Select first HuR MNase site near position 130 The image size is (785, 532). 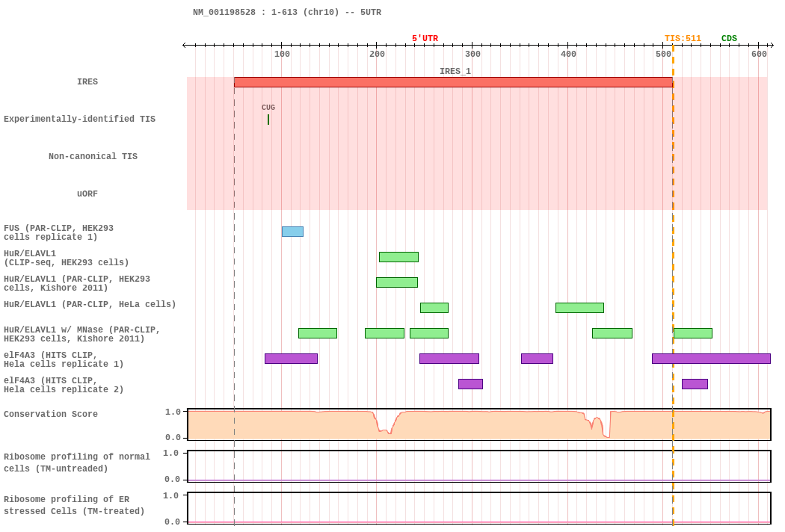[318, 333]
